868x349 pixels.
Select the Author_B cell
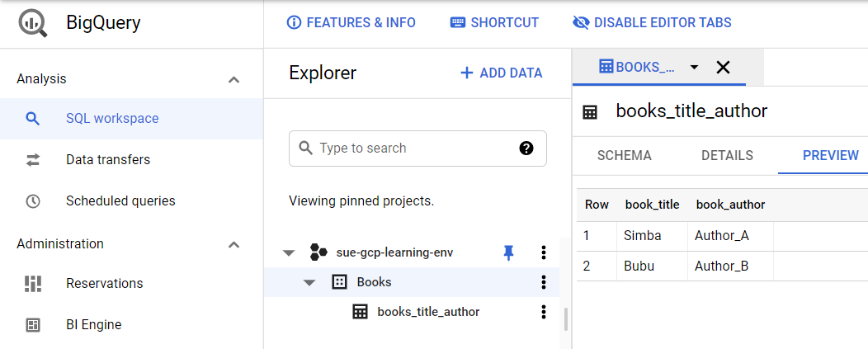click(x=730, y=266)
